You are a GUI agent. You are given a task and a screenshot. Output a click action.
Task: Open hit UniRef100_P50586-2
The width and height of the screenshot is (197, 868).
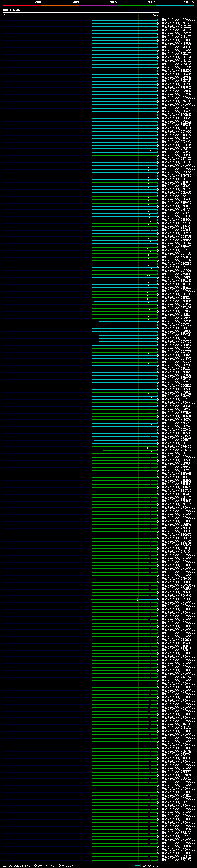click(x=179, y=585)
